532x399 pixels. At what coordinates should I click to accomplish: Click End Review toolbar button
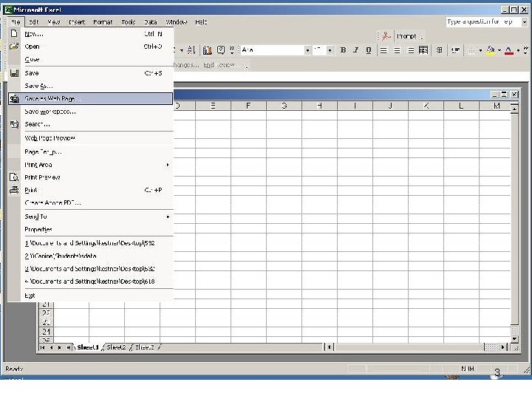click(x=219, y=65)
